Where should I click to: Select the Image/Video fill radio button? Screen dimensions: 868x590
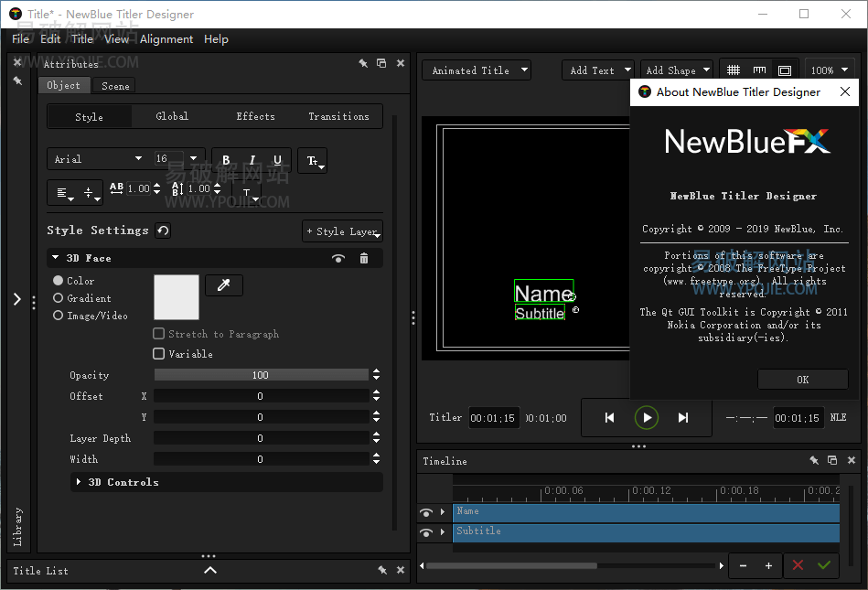click(x=58, y=316)
